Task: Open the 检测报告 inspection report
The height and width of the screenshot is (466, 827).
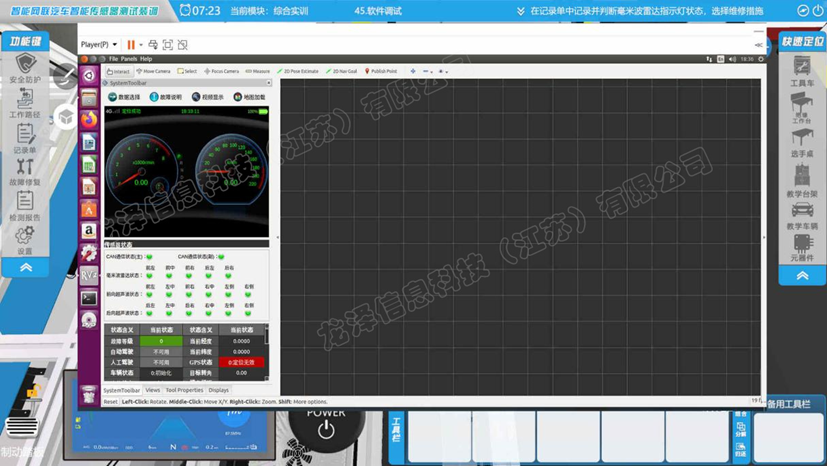Action: 25,206
